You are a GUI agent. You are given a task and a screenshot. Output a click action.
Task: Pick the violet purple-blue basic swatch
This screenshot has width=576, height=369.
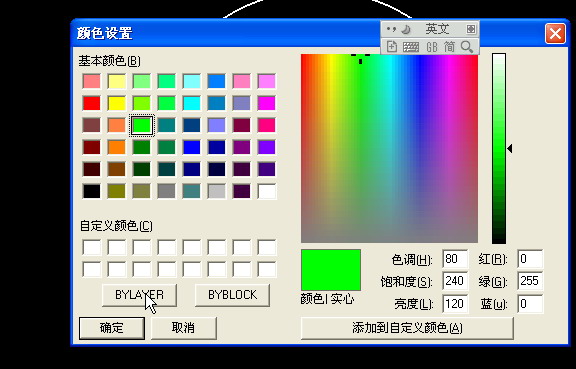pyautogui.click(x=266, y=147)
